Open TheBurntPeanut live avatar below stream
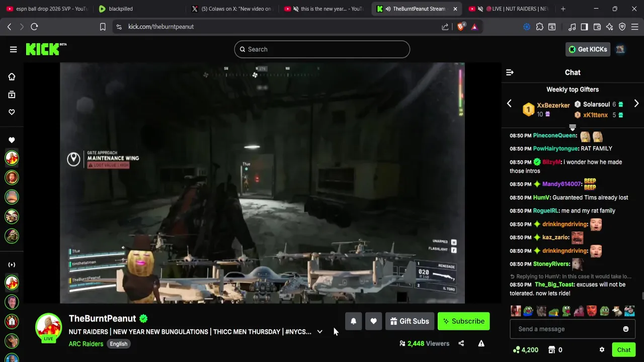This screenshot has width=644, height=362. (x=48, y=327)
